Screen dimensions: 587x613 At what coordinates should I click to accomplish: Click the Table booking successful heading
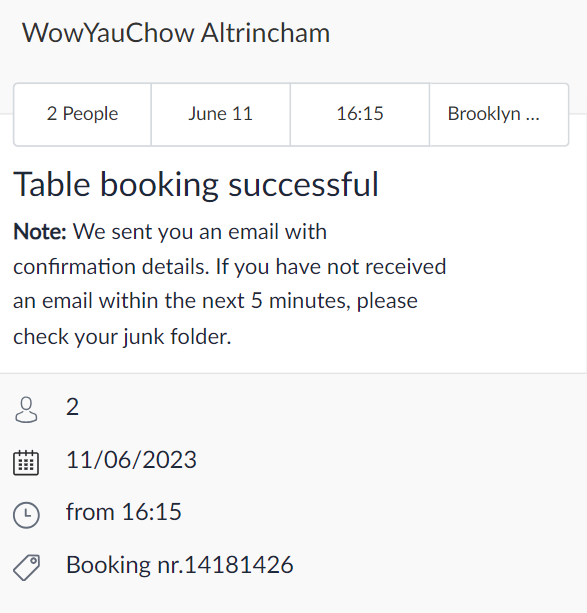(196, 185)
